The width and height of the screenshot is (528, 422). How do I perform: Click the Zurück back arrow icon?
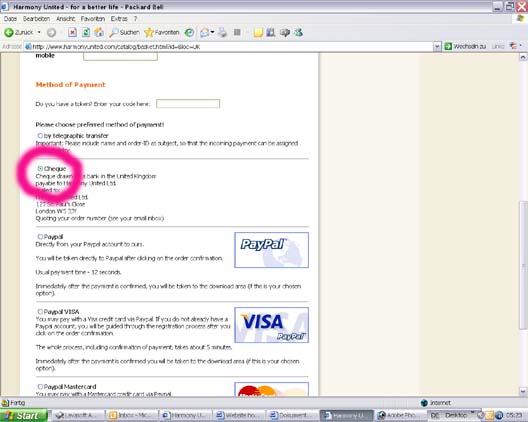coord(9,32)
